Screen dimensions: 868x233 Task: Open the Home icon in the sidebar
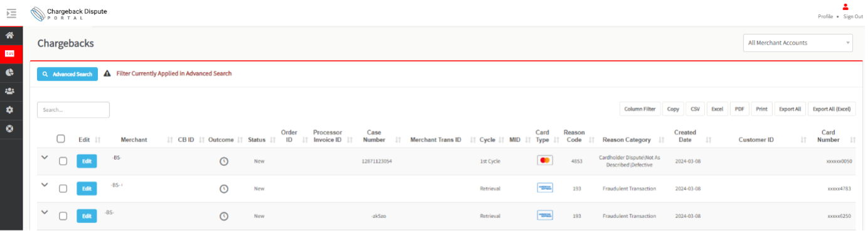point(10,35)
